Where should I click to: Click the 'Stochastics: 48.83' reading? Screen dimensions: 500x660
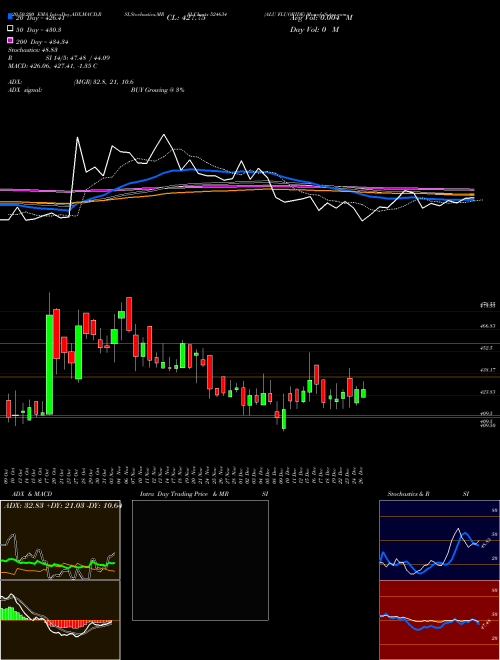click(32, 50)
